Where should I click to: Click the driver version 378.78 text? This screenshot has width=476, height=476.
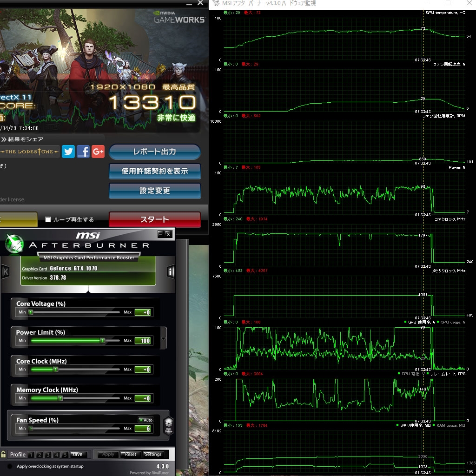(x=58, y=278)
